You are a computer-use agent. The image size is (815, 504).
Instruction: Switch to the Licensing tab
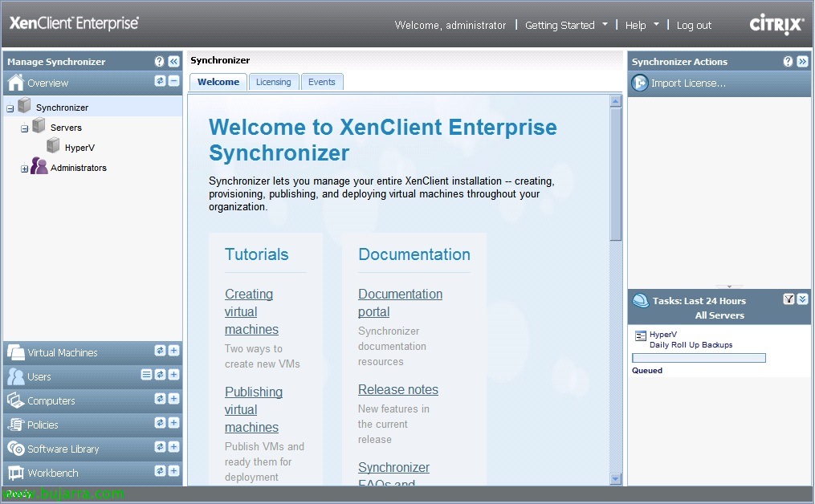pyautogui.click(x=273, y=82)
